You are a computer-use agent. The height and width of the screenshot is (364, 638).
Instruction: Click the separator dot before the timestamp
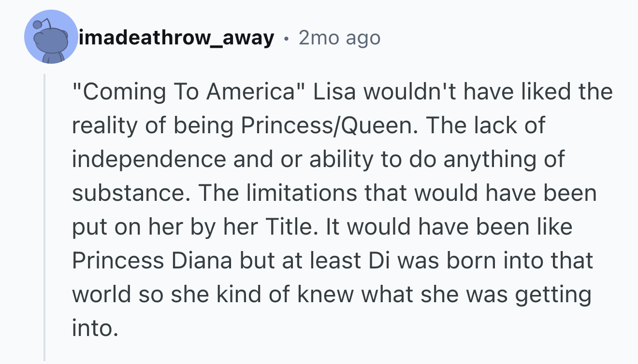pos(287,38)
